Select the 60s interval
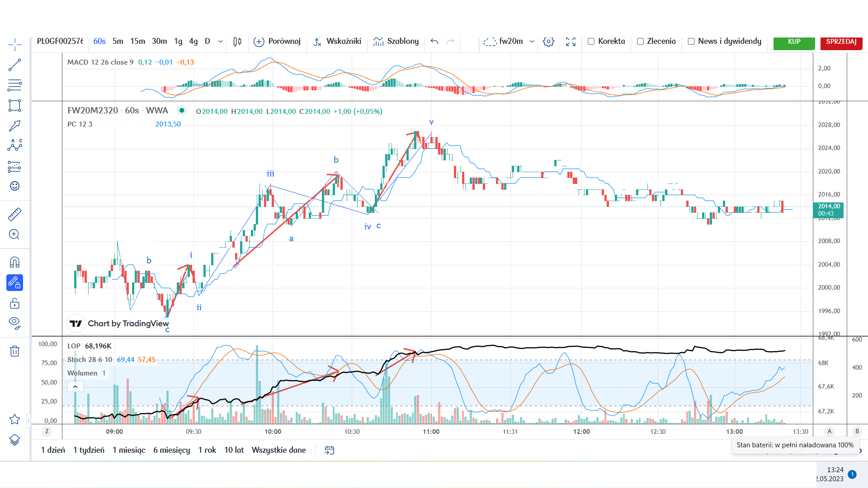The image size is (868, 488). (99, 42)
